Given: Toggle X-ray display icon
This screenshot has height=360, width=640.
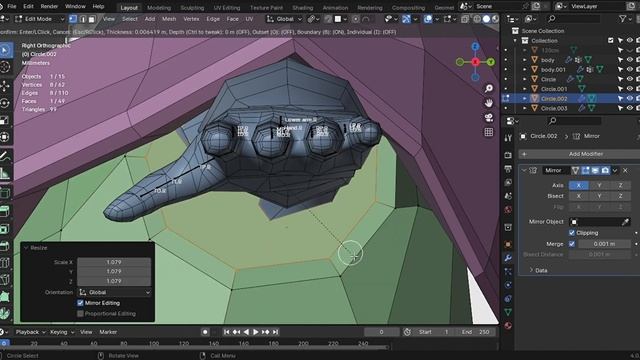Looking at the screenshot, I should click(465, 19).
